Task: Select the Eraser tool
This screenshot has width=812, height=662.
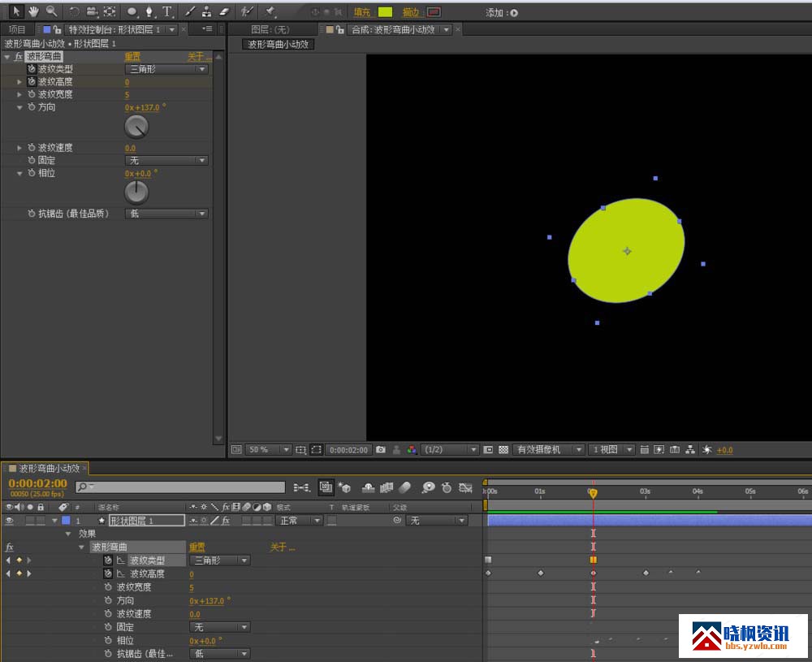Action: pos(224,11)
